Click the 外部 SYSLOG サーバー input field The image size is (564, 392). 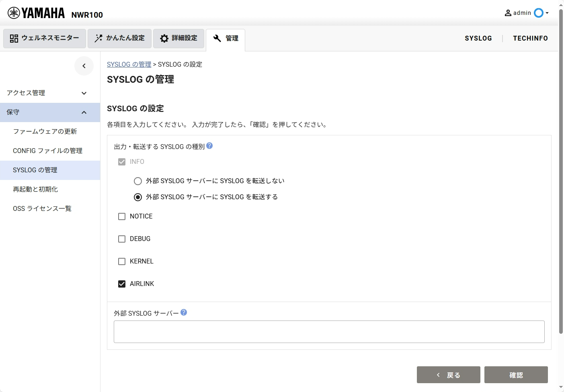pos(329,332)
